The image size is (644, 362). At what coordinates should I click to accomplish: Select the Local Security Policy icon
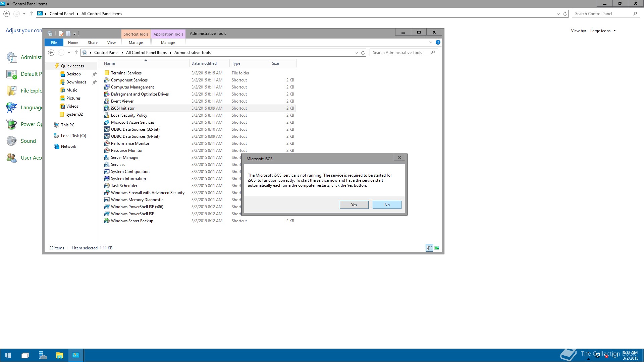click(x=107, y=115)
